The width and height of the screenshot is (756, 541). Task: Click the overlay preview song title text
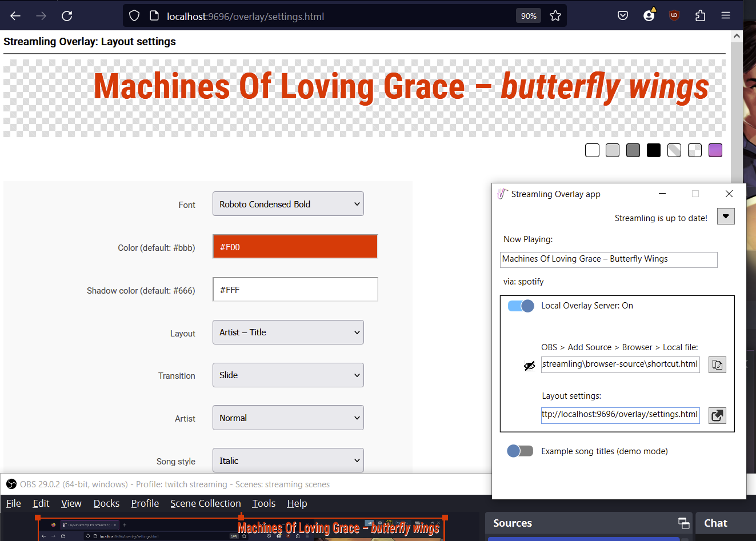401,87
